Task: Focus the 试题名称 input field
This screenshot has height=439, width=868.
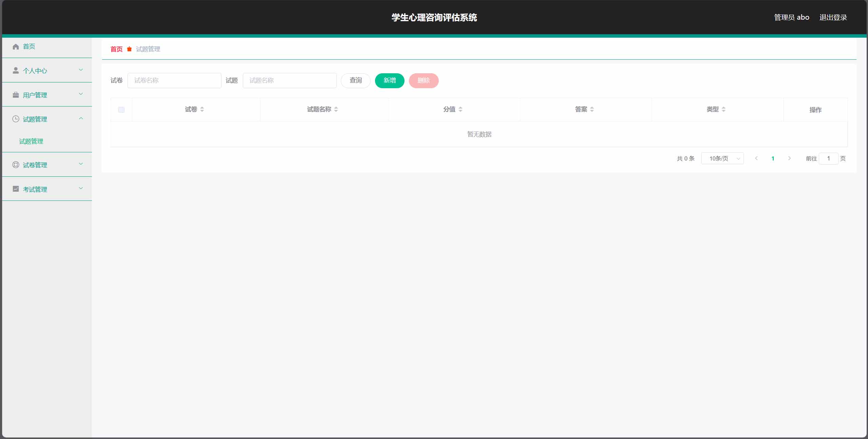Action: tap(290, 80)
